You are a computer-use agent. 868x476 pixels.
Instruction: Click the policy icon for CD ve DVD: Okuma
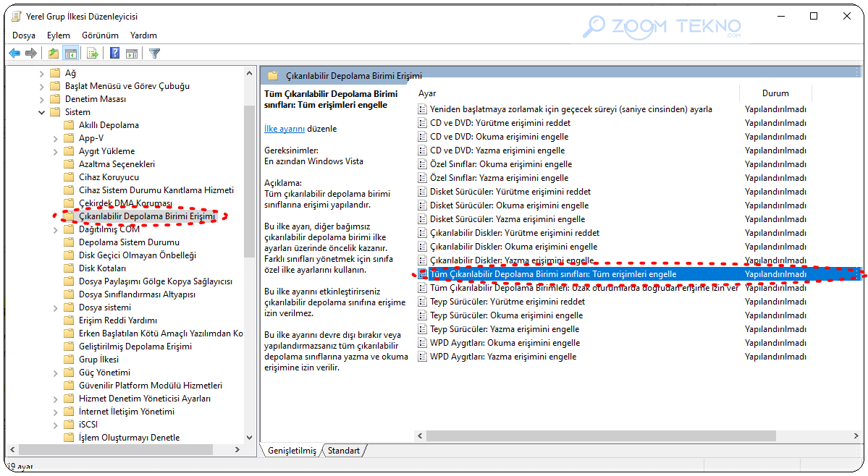pyautogui.click(x=422, y=137)
